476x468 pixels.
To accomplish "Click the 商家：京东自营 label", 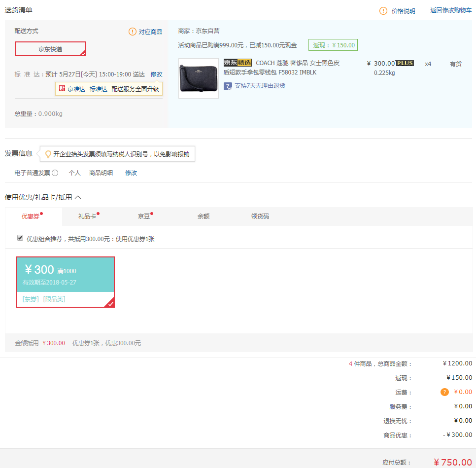I will pos(199,31).
